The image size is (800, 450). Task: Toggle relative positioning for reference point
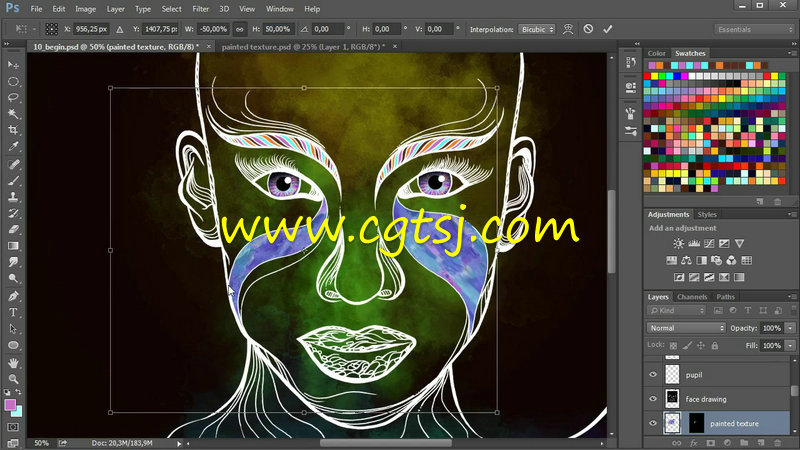119,29
